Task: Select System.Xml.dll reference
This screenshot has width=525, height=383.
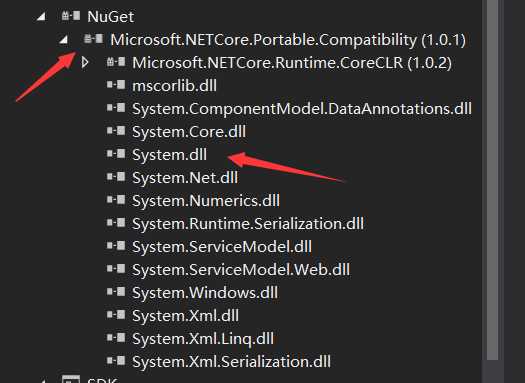Action: (185, 316)
